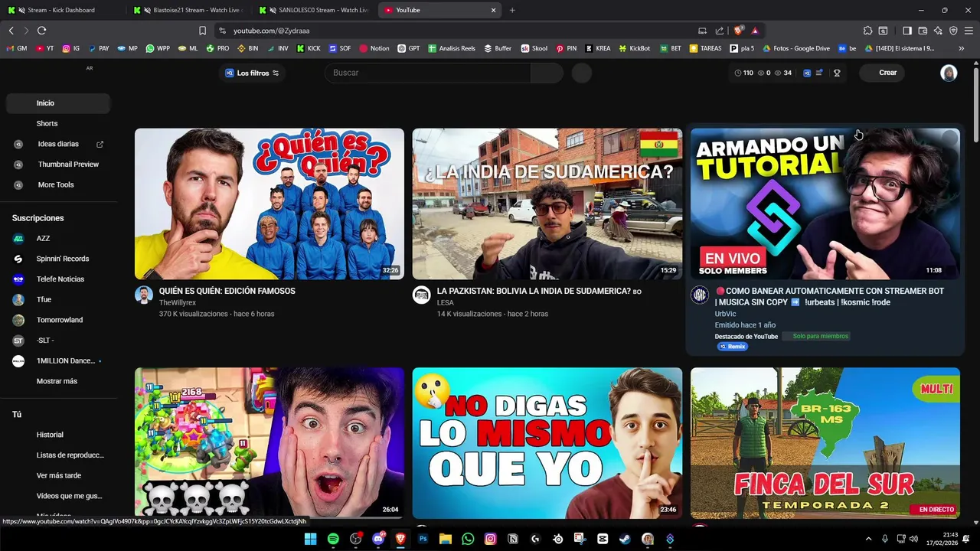Open the Los filtros dropdown
The height and width of the screenshot is (551, 980).
[x=252, y=73]
